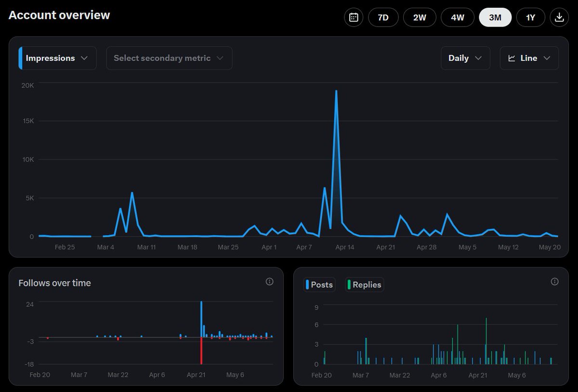
Task: Click the Apr 21 impressions date label
Action: coord(386,247)
